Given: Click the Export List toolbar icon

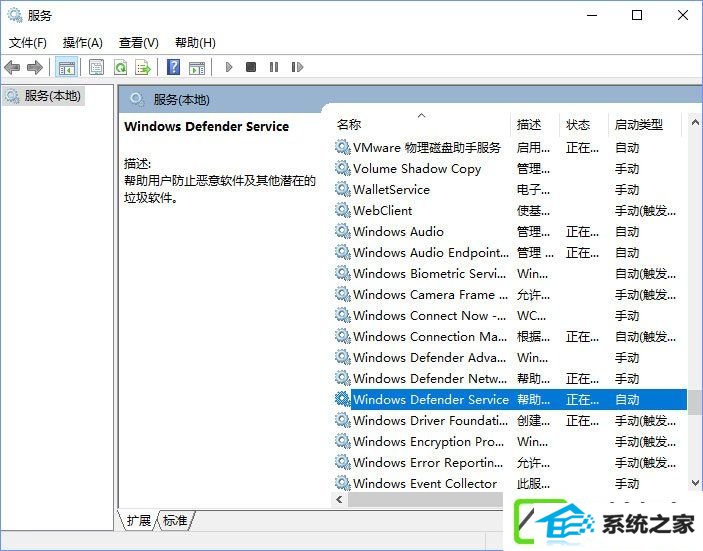Looking at the screenshot, I should tap(143, 68).
